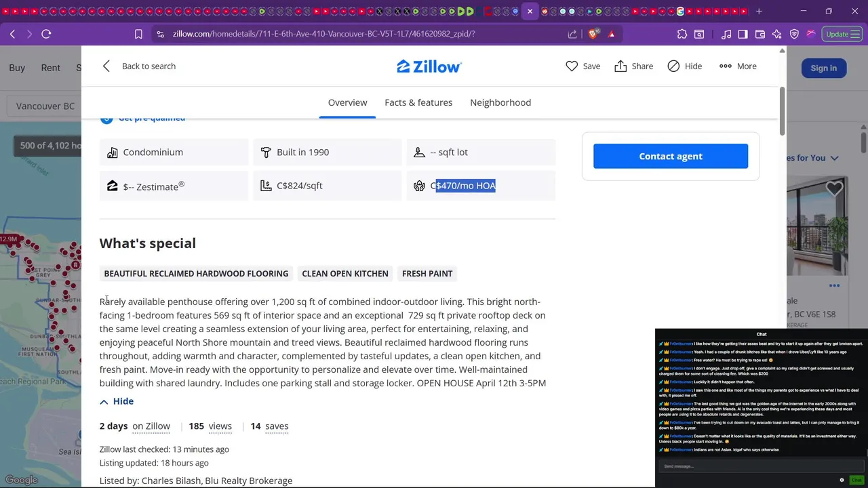Click the Update browser menu button
The width and height of the screenshot is (868, 488).
[x=842, y=34]
